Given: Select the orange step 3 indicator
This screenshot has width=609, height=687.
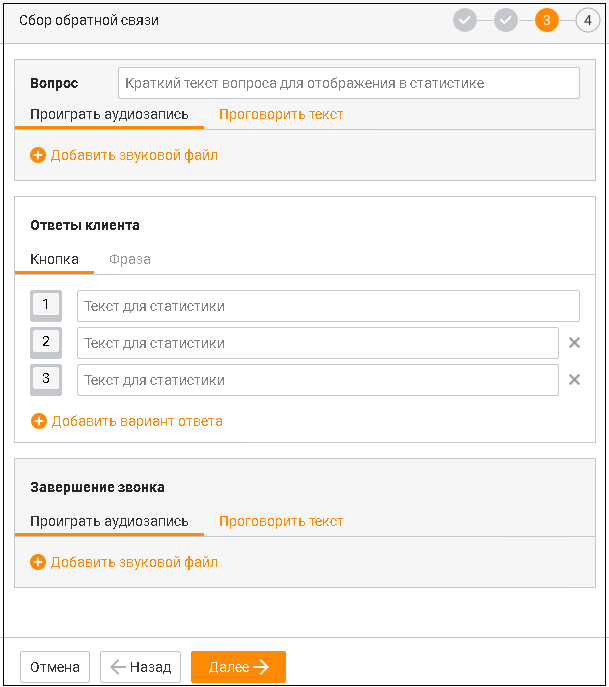Looking at the screenshot, I should [546, 20].
